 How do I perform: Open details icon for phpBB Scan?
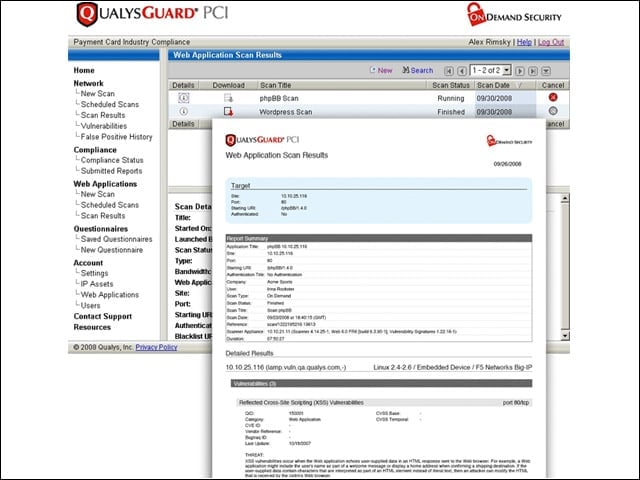pyautogui.click(x=184, y=98)
